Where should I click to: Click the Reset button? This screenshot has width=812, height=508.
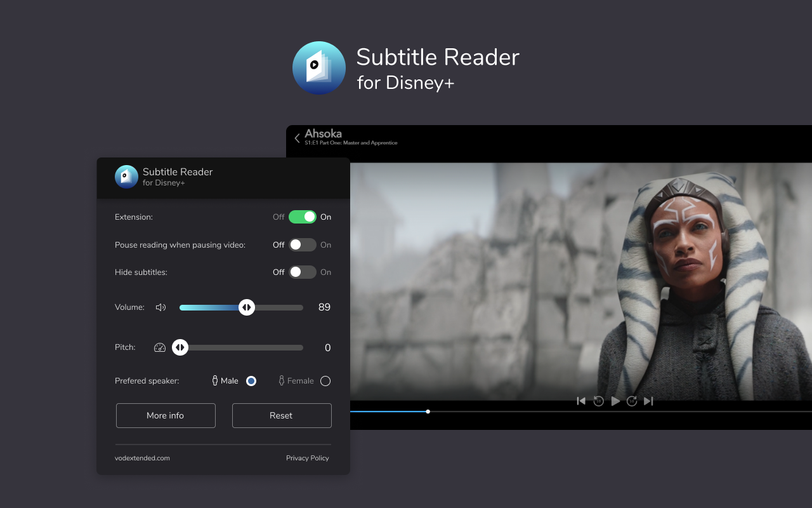coord(282,415)
